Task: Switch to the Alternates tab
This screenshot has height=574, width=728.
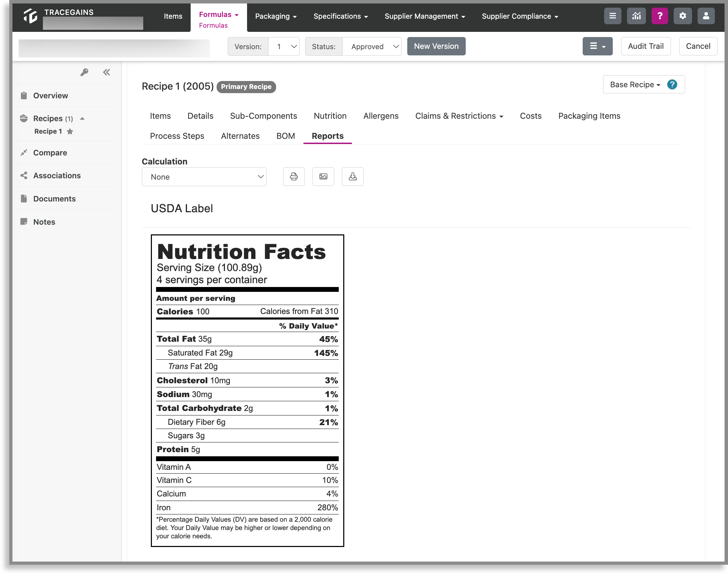Action: (240, 136)
